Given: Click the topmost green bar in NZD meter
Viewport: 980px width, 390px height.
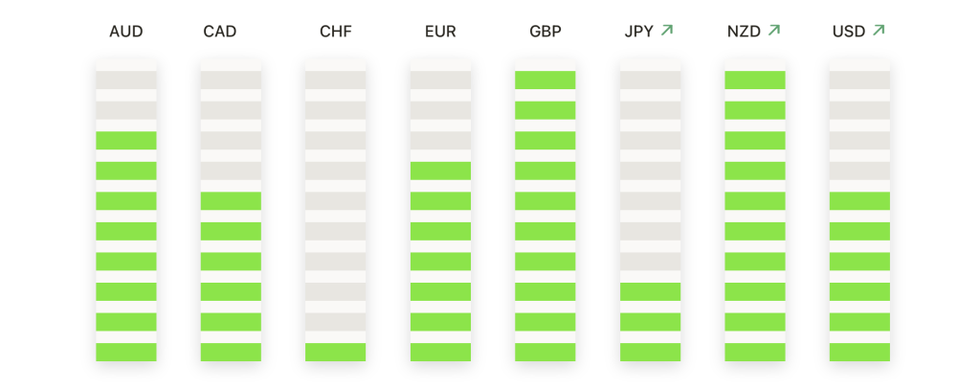Looking at the screenshot, I should coord(755,80).
